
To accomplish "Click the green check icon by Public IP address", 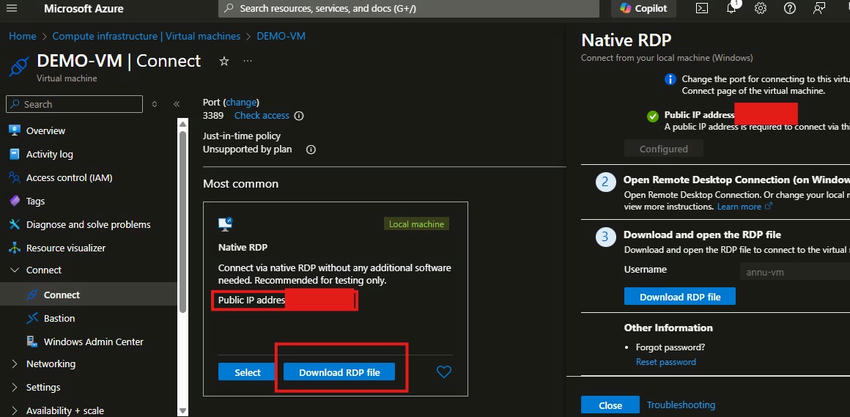I will click(x=653, y=116).
